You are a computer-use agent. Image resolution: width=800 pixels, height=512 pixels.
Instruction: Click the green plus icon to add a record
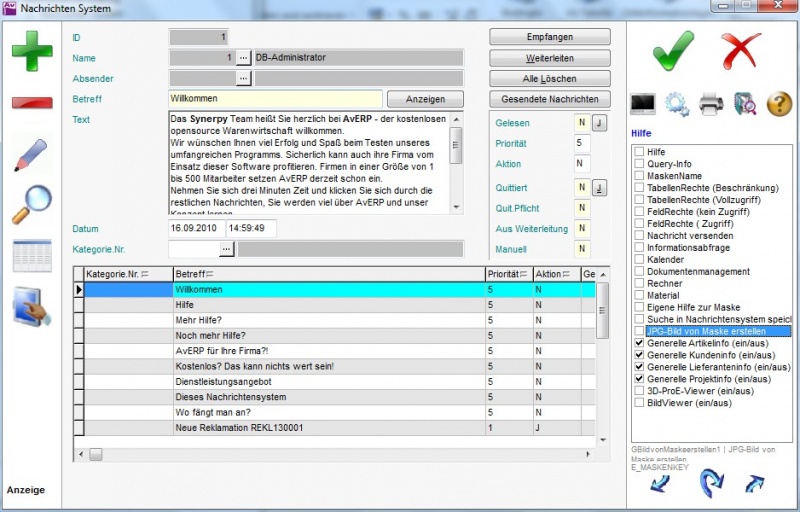[32, 51]
